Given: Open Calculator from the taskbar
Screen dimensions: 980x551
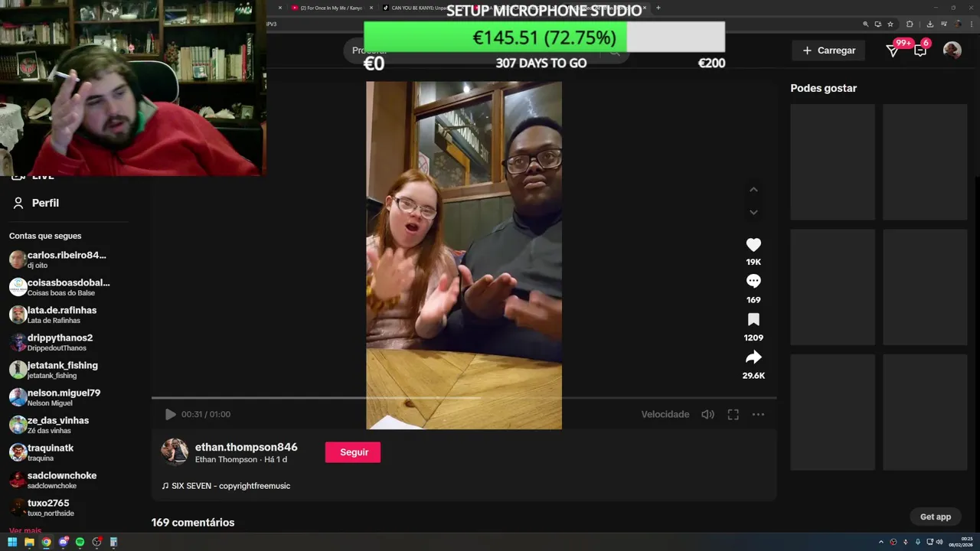Looking at the screenshot, I should coord(113,542).
